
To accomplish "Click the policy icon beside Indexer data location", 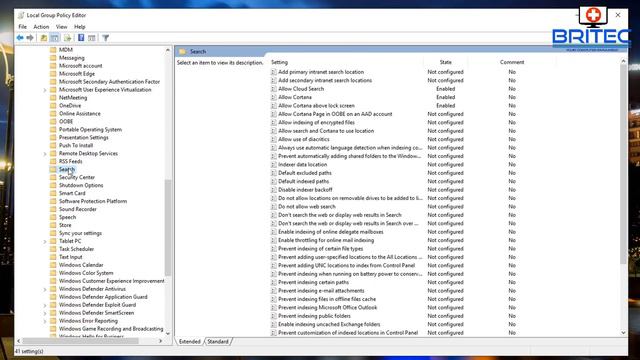I will click(273, 164).
